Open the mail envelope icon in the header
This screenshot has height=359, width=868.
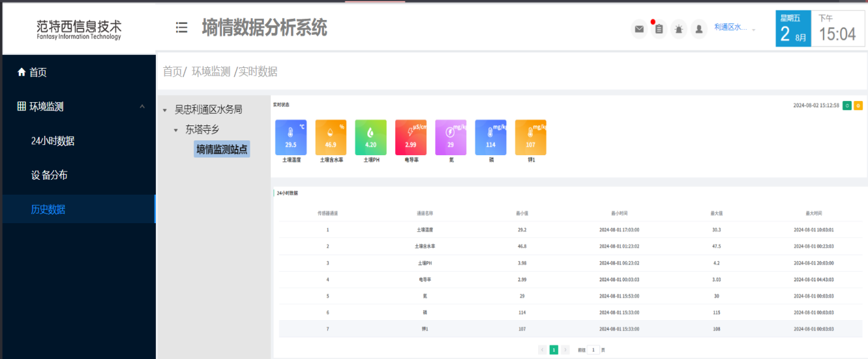(639, 29)
